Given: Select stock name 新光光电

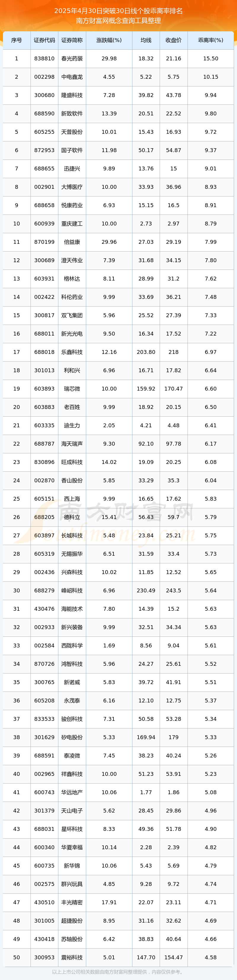Looking at the screenshot, I should click(72, 334).
